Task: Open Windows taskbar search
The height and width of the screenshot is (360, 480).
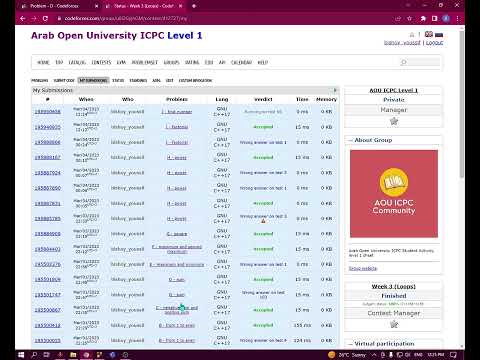Action: coord(34,355)
